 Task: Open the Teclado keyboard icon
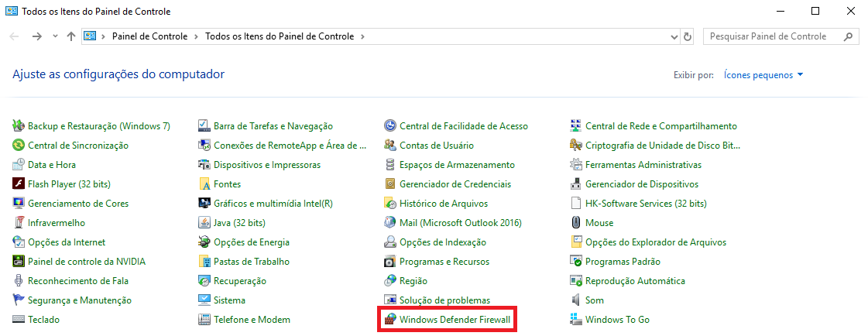pos(19,320)
